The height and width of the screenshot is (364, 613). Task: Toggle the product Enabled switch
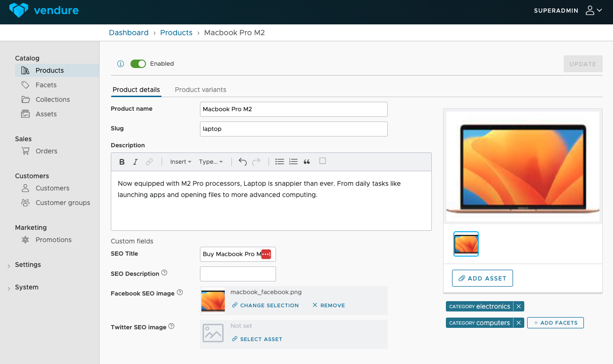coord(138,64)
